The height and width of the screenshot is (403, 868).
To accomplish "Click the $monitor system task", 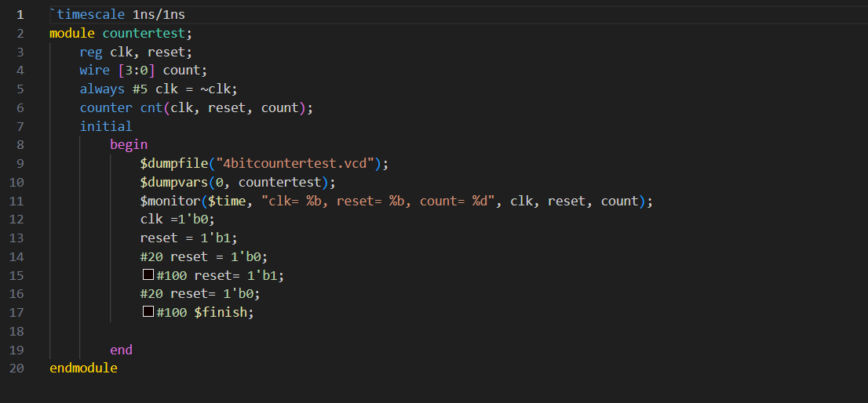I will 170,201.
